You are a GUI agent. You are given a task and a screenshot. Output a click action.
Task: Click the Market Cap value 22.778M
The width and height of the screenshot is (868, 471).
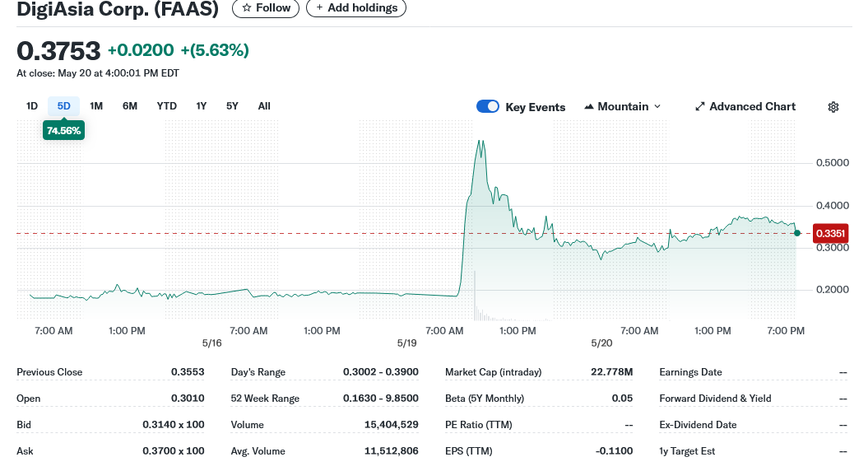click(x=611, y=372)
